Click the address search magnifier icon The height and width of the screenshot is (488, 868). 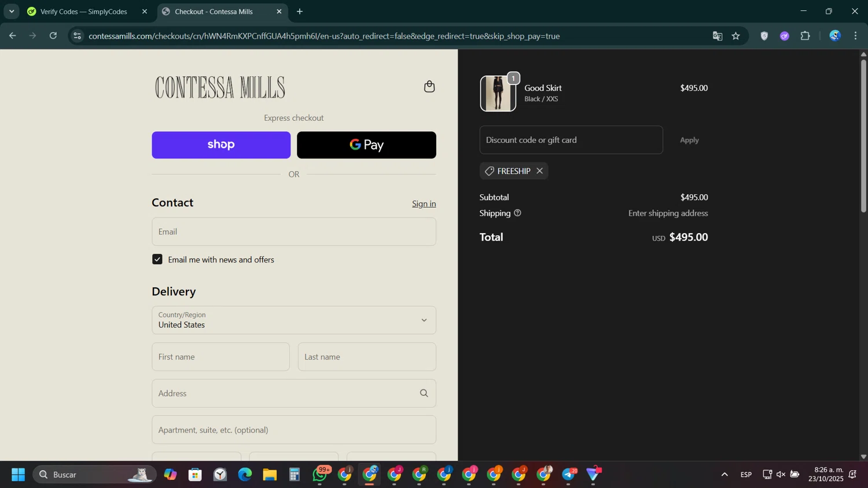424,393
